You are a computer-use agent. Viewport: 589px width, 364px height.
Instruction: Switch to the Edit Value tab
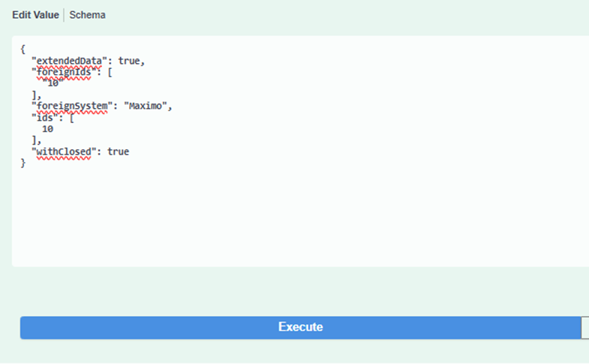tap(35, 15)
